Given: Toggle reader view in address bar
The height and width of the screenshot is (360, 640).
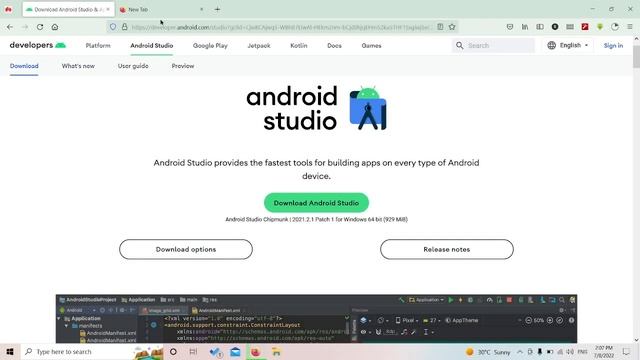Looking at the screenshot, I should (x=440, y=27).
